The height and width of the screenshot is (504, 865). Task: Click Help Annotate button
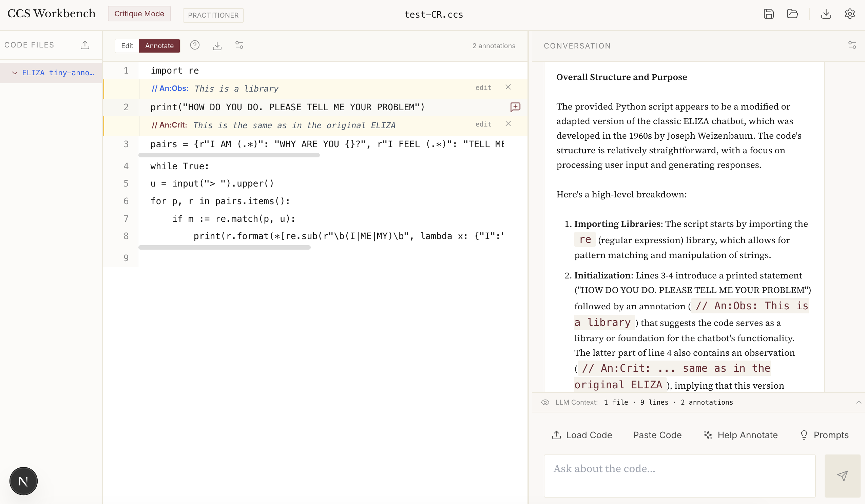click(741, 435)
